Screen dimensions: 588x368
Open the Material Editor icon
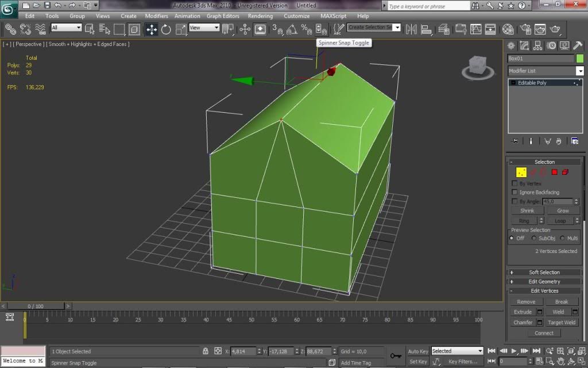point(508,29)
